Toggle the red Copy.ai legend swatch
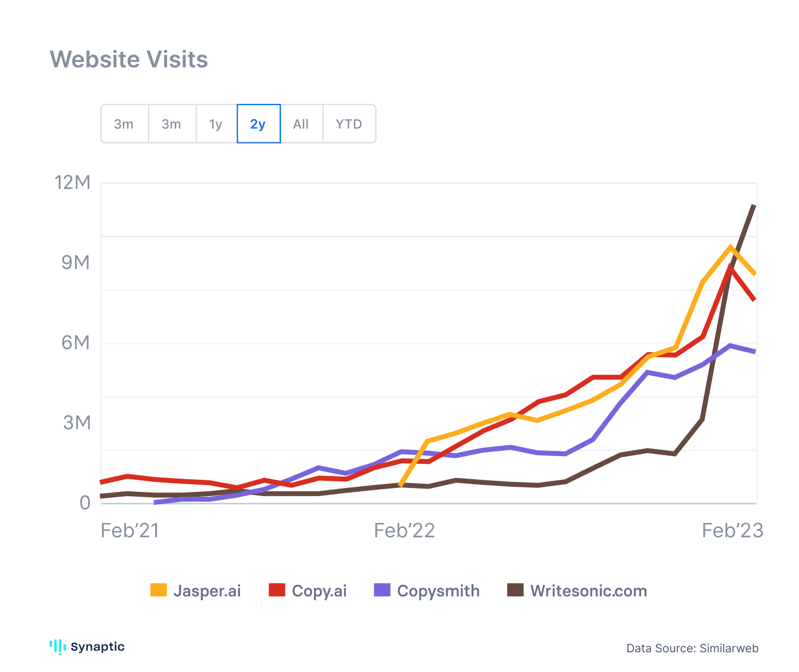This screenshot has width=799, height=672. coord(277,590)
